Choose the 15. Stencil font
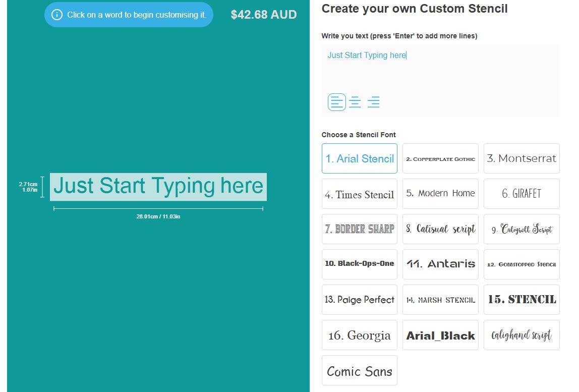 (522, 300)
